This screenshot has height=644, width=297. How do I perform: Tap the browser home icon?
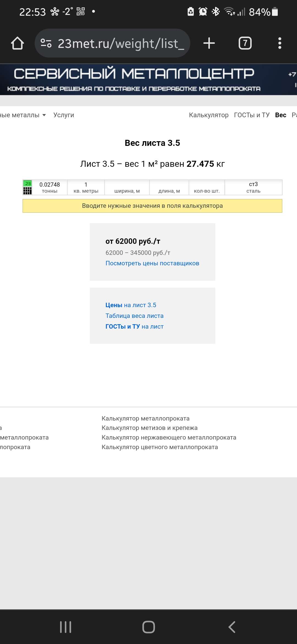17,43
